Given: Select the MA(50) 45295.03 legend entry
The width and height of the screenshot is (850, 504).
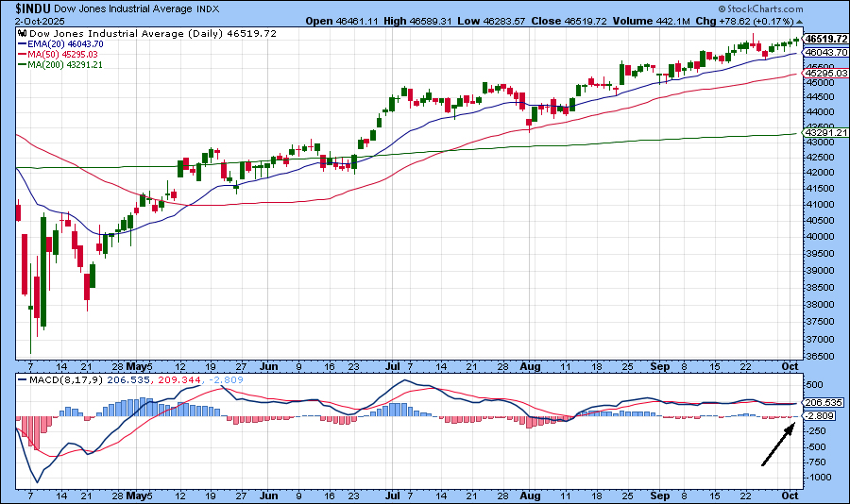Looking at the screenshot, I should pyautogui.click(x=65, y=54).
